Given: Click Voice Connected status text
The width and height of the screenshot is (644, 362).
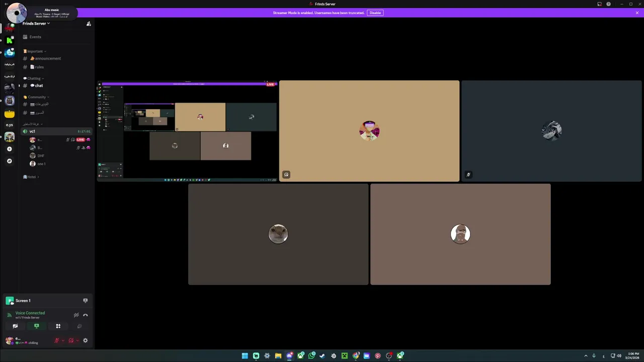Looking at the screenshot, I should [30, 313].
